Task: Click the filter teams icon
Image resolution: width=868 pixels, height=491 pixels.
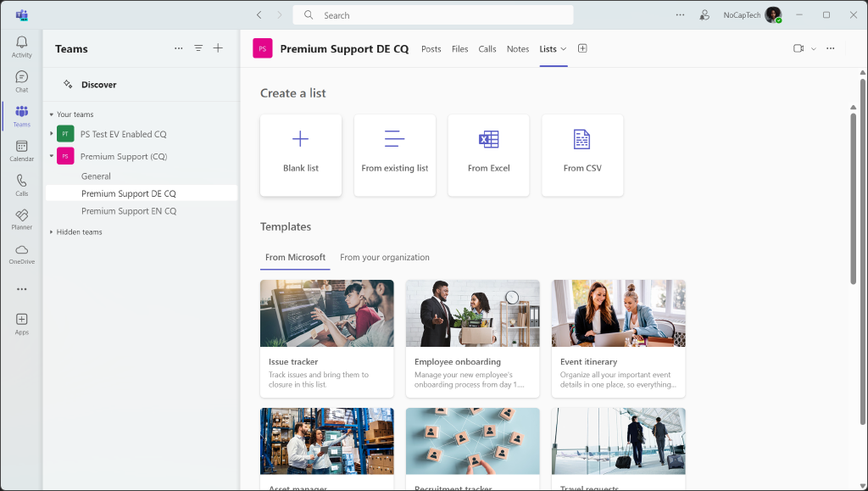Action: (198, 48)
